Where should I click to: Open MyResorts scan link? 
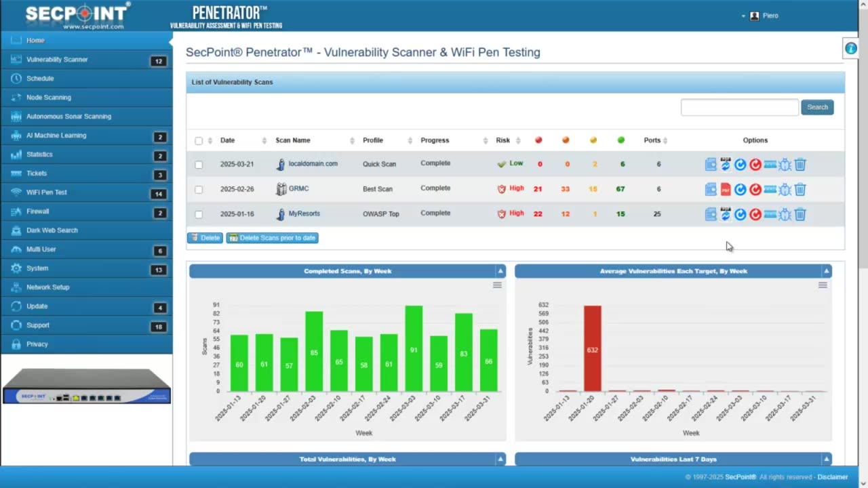(304, 213)
